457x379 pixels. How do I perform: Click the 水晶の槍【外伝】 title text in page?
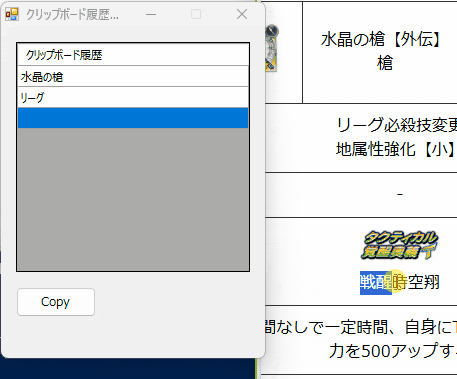click(x=382, y=39)
